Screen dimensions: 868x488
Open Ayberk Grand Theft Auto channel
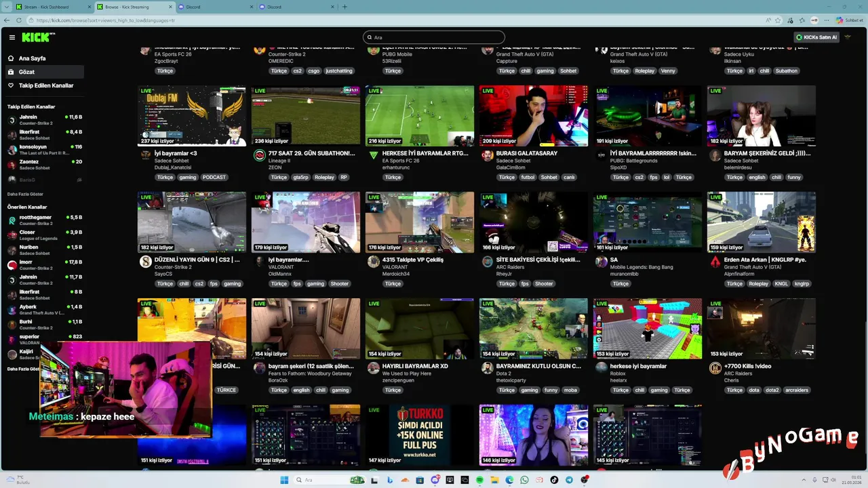(x=45, y=310)
